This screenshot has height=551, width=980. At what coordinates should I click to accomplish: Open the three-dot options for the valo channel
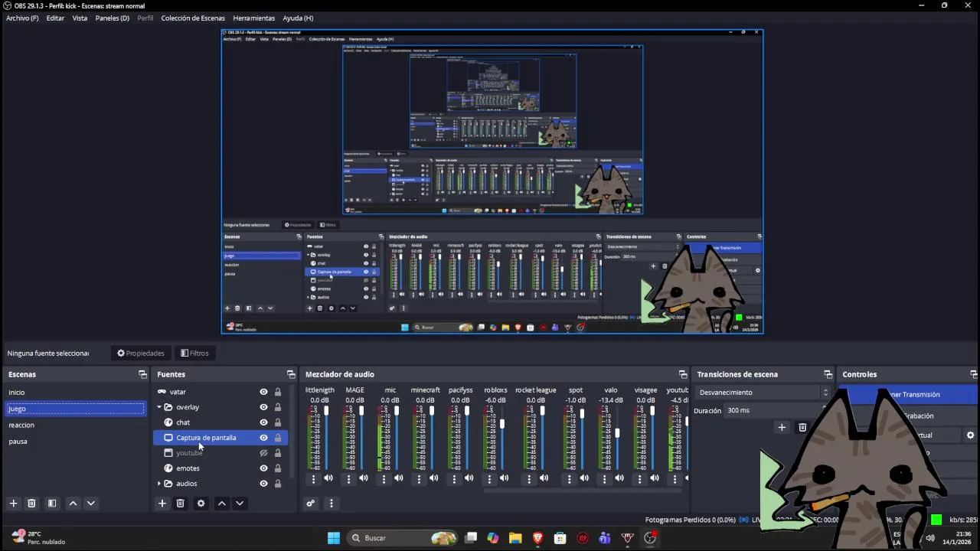(604, 479)
